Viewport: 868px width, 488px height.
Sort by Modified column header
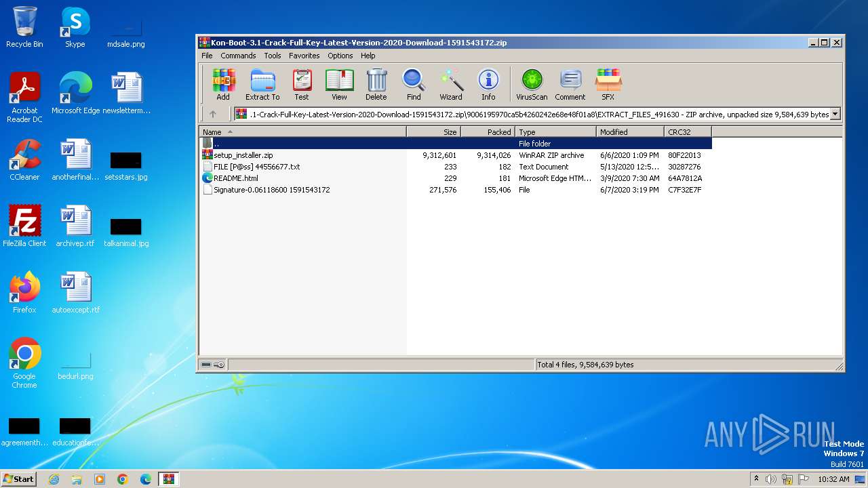(631, 132)
